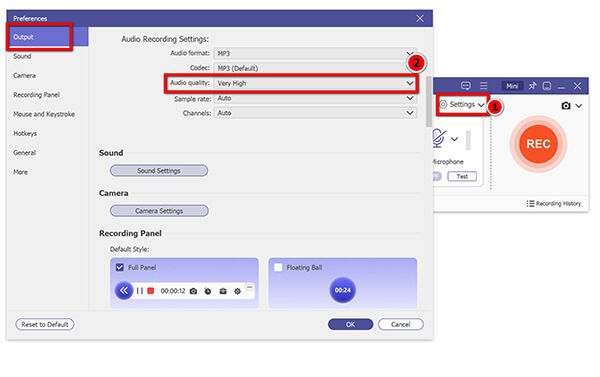
Task: Click the Microphone label in recorder
Action: (x=447, y=162)
